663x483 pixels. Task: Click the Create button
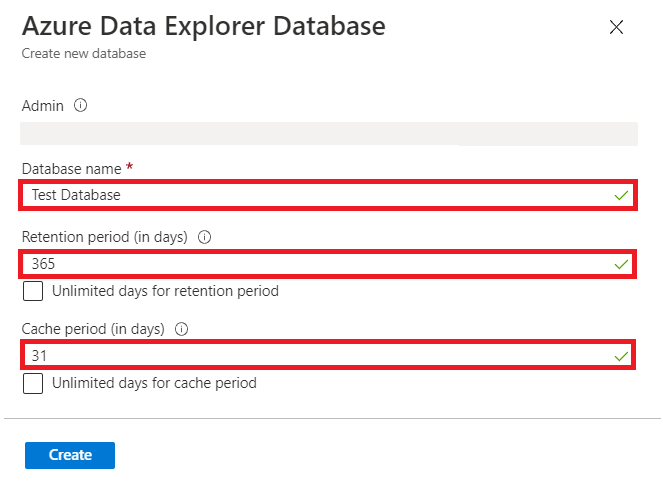pyautogui.click(x=70, y=455)
